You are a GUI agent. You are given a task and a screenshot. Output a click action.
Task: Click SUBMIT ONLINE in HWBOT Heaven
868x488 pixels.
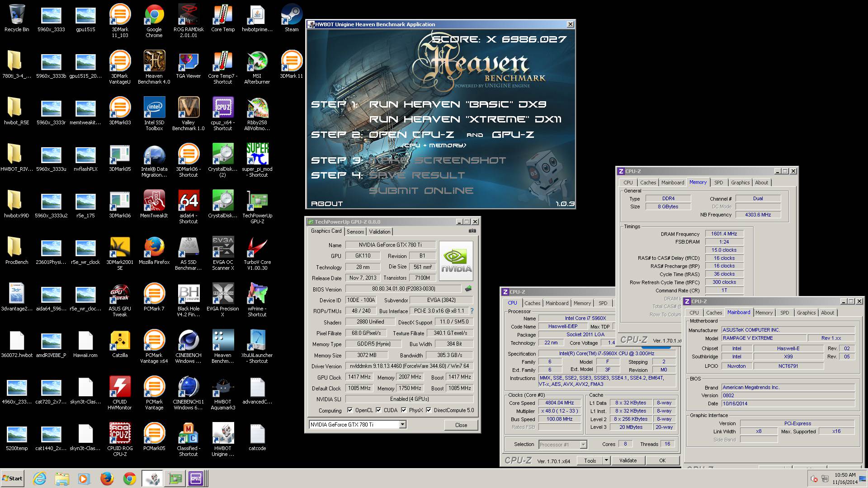point(421,191)
